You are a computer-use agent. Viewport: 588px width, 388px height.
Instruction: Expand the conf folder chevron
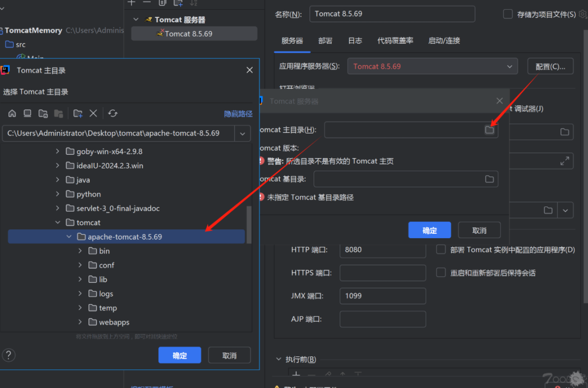coord(80,265)
